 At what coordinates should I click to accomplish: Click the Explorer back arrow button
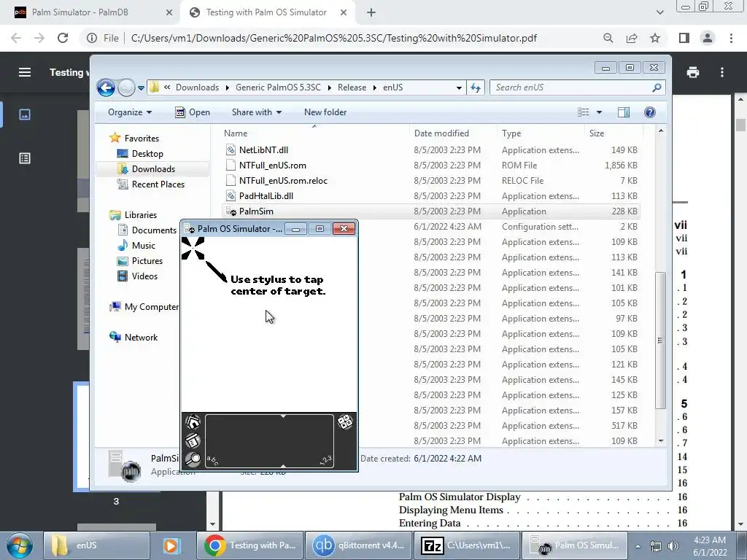click(106, 87)
